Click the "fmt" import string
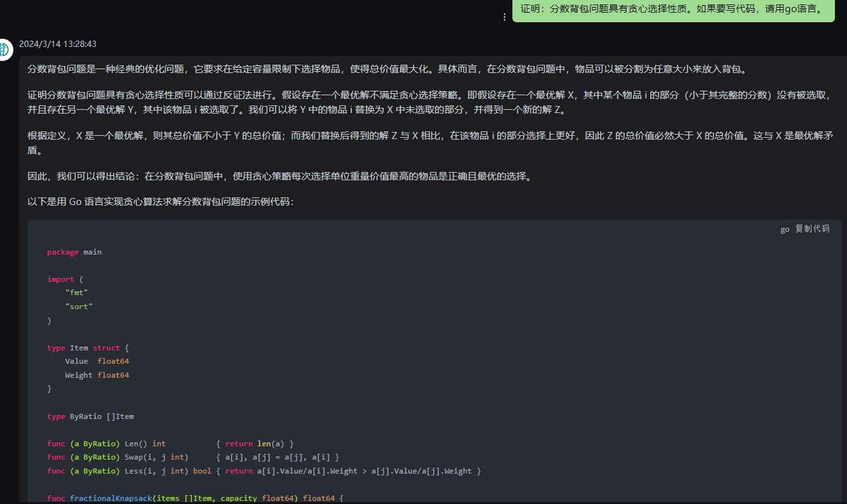This screenshot has width=847, height=504. point(76,293)
